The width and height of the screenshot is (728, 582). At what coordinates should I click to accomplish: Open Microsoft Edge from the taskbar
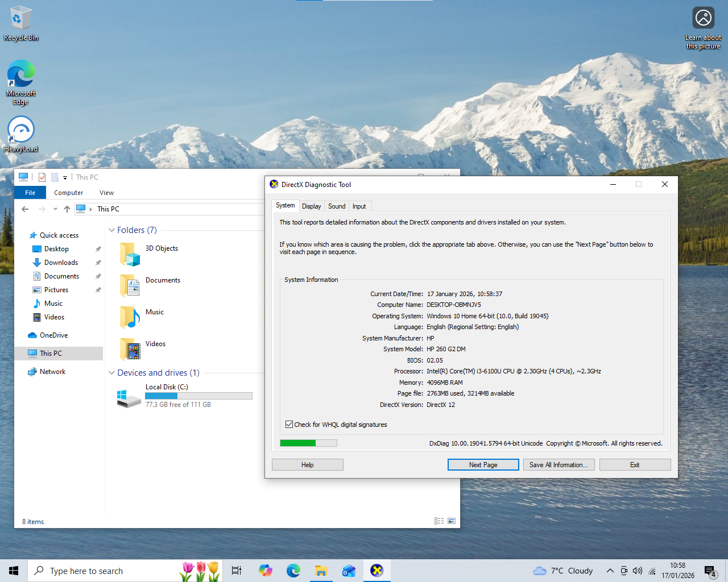[293, 571]
